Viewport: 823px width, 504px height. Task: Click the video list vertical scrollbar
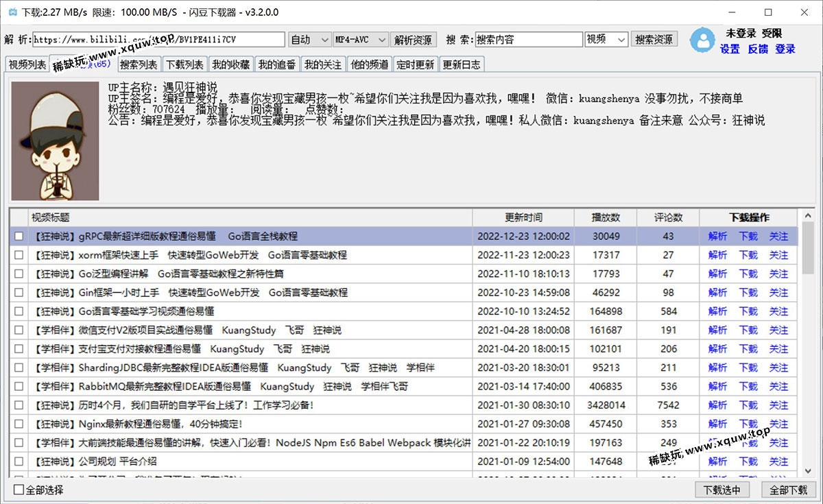pos(807,343)
